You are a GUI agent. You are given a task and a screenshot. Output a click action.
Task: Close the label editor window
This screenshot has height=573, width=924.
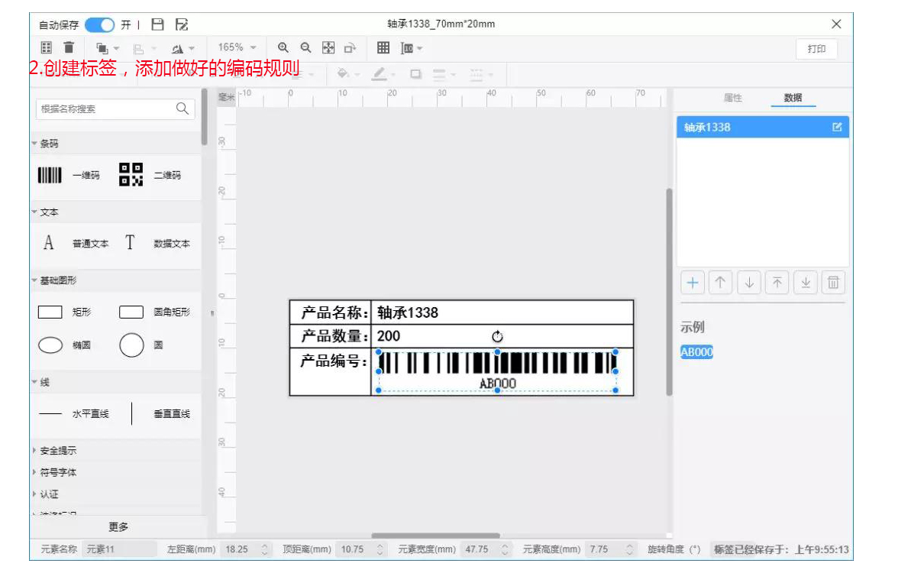pos(836,24)
